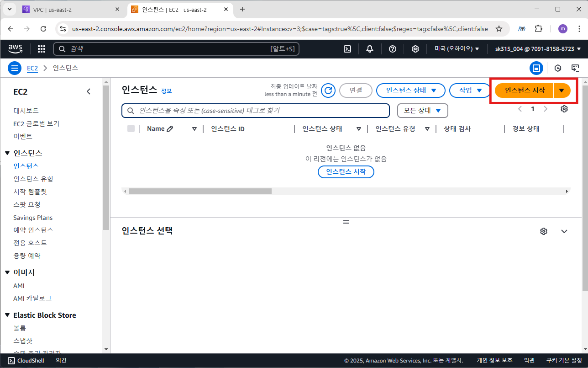Open the 미국 (오하이오) region selector
The height and width of the screenshot is (368, 588).
(457, 49)
